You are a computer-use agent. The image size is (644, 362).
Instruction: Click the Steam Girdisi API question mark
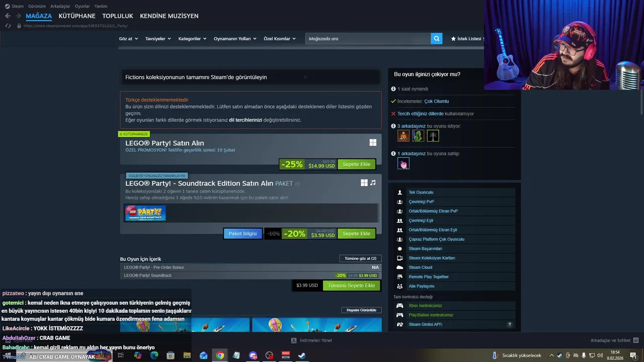tap(509, 325)
